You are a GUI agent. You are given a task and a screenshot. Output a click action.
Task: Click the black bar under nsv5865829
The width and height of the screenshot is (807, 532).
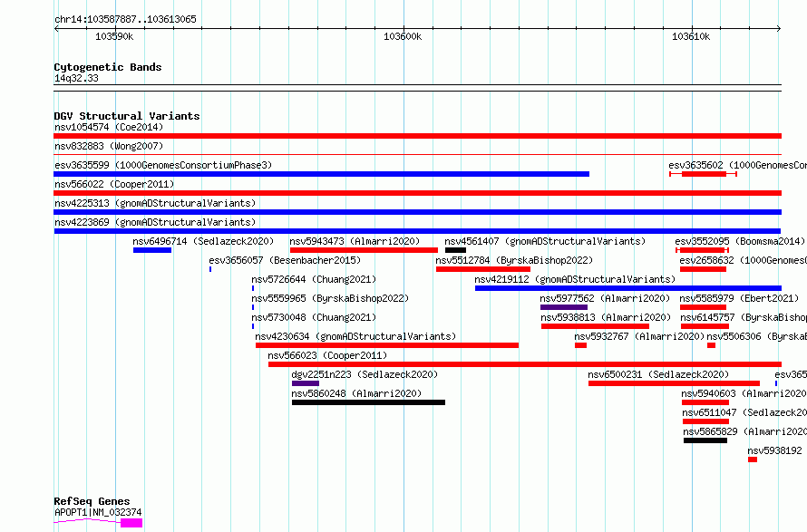(x=705, y=440)
